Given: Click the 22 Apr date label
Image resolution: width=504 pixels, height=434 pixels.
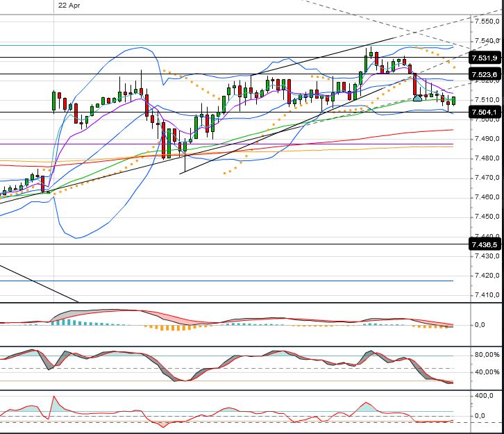Looking at the screenshot, I should click(x=69, y=6).
